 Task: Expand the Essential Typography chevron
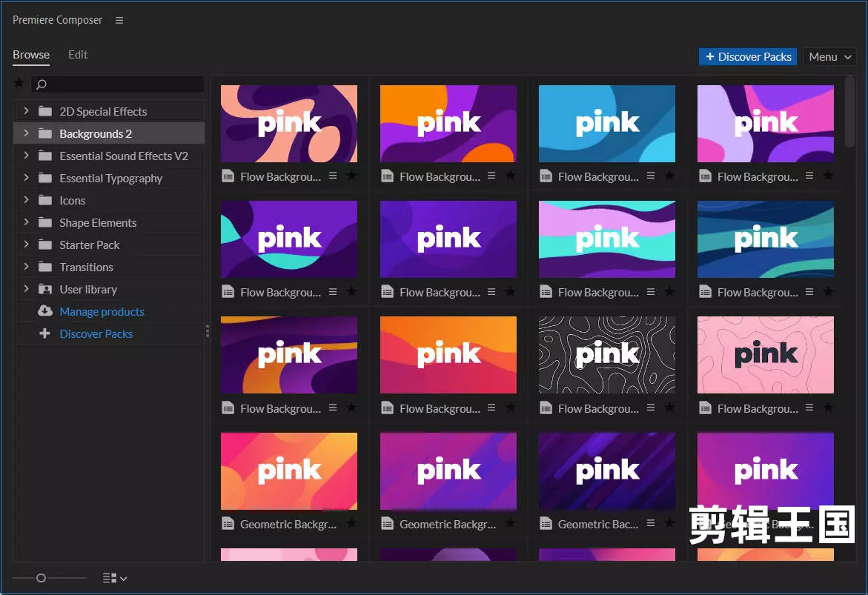[26, 177]
